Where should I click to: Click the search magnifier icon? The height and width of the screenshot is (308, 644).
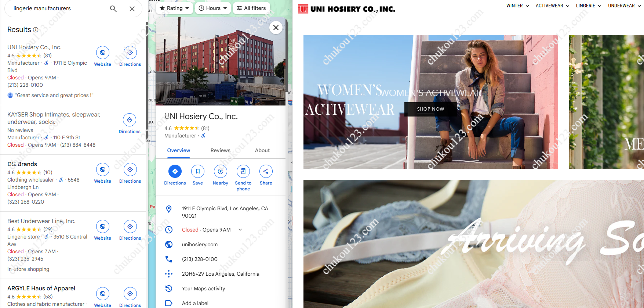click(x=113, y=8)
